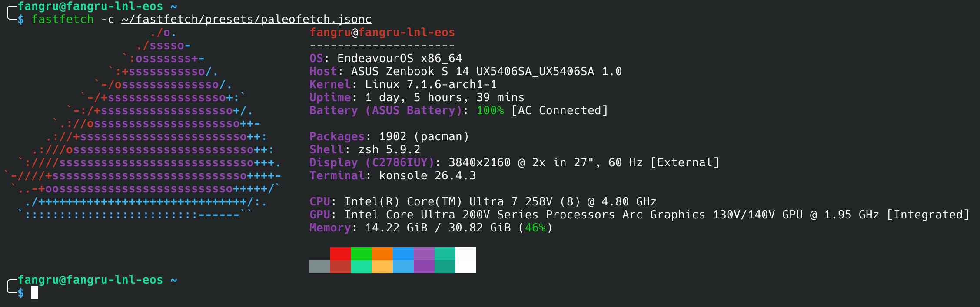Click the red fangru@fangru-lnl-eos title
The width and height of the screenshot is (980, 307).
(x=382, y=33)
